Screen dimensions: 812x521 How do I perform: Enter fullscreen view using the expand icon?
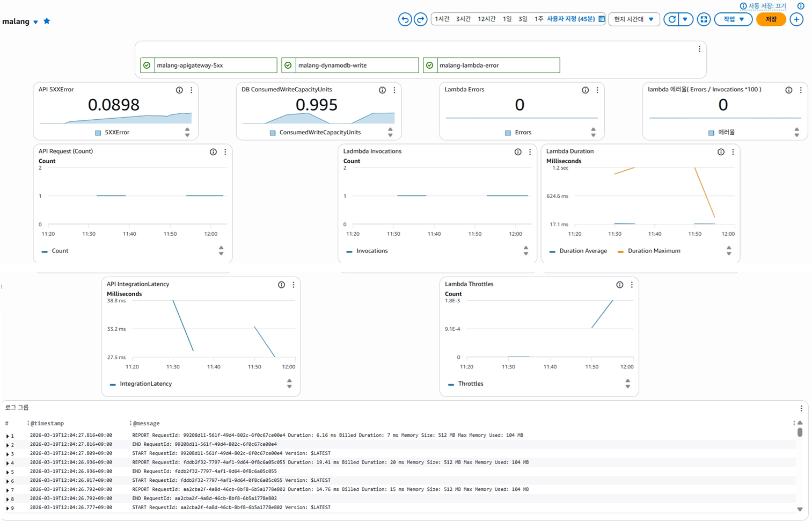pyautogui.click(x=704, y=19)
